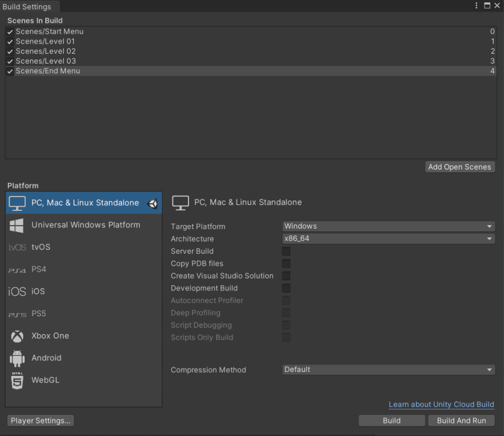Click the Platform section heading
The width and height of the screenshot is (504, 436).
coord(23,186)
